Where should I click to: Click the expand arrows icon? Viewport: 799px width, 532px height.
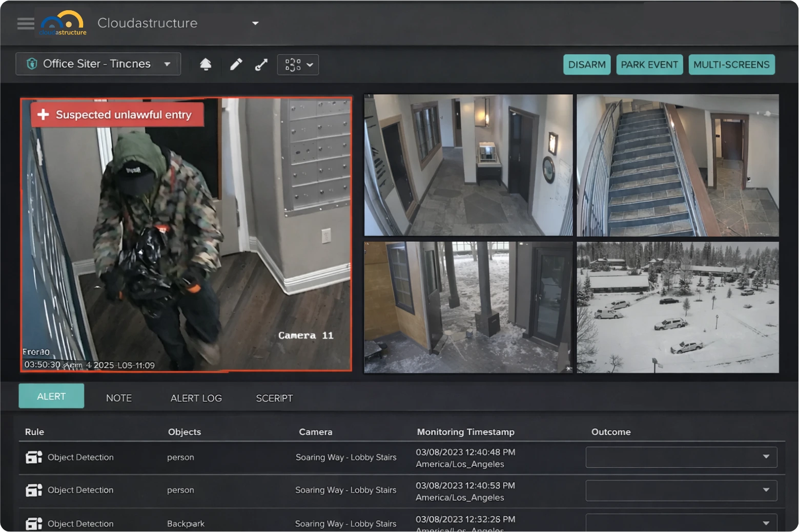(261, 65)
